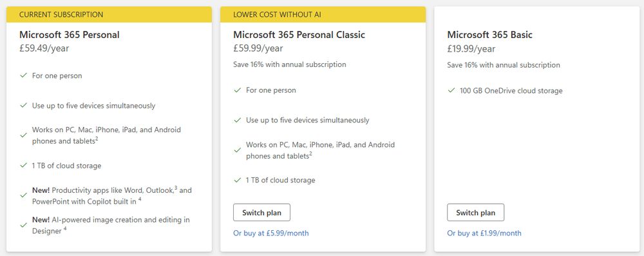This screenshot has width=644, height=256.
Task: Click footnote 4 after Copilot built in
Action: pyautogui.click(x=140, y=200)
